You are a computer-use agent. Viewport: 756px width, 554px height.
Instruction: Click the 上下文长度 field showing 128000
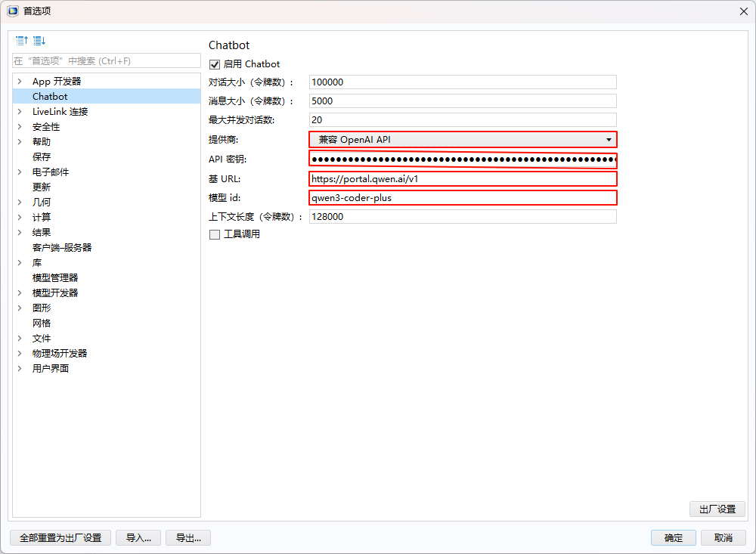tap(463, 216)
